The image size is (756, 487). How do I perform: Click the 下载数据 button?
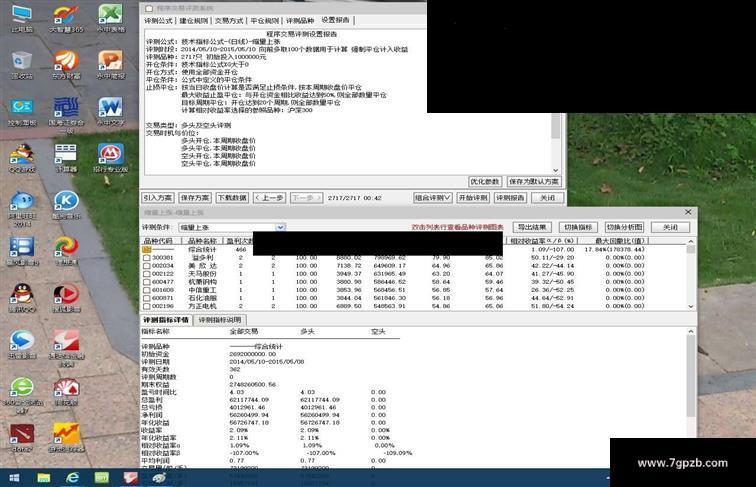pos(232,198)
